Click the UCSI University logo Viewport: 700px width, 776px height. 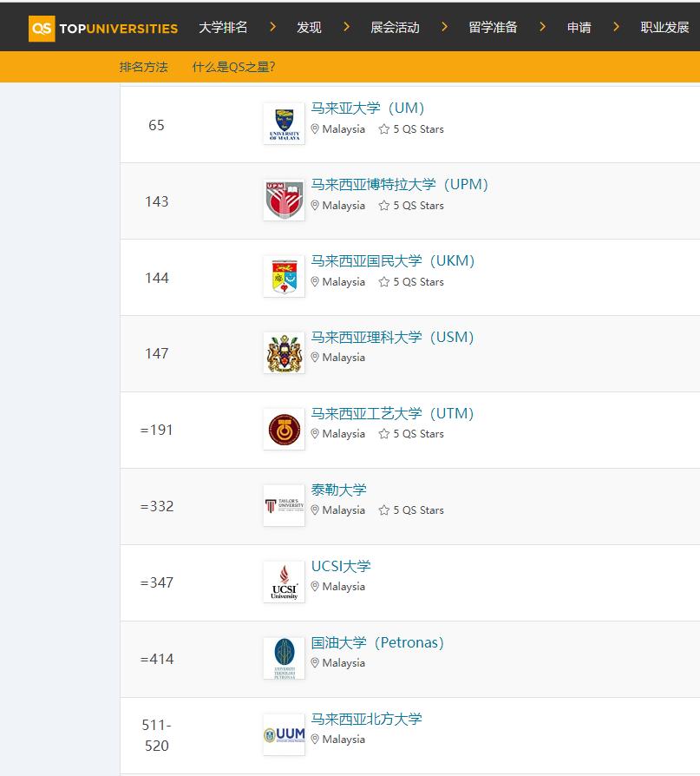pos(284,582)
